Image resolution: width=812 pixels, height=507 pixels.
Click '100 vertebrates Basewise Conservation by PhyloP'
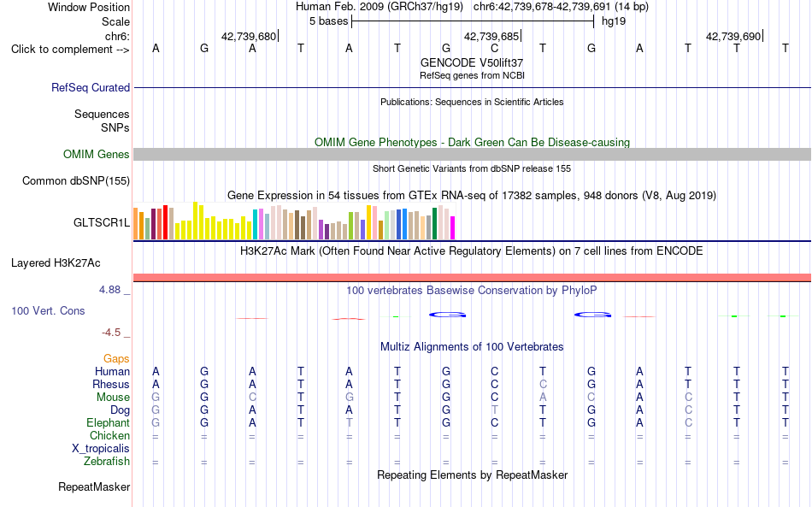472,291
